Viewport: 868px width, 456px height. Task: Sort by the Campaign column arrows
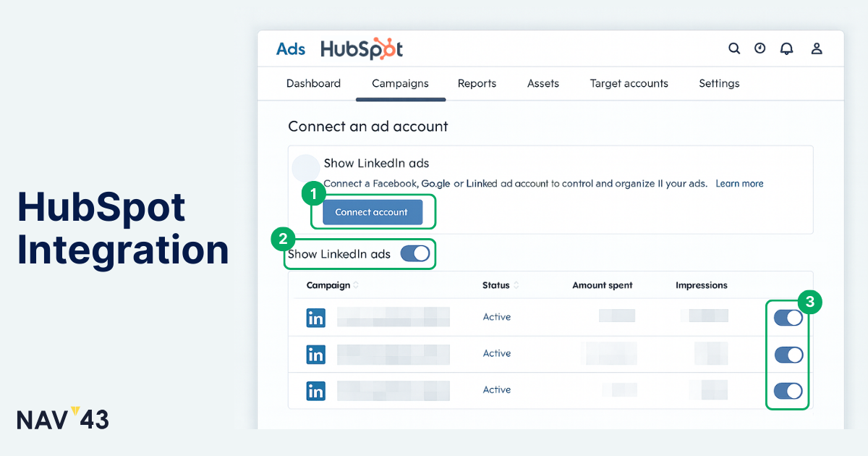[356, 285]
